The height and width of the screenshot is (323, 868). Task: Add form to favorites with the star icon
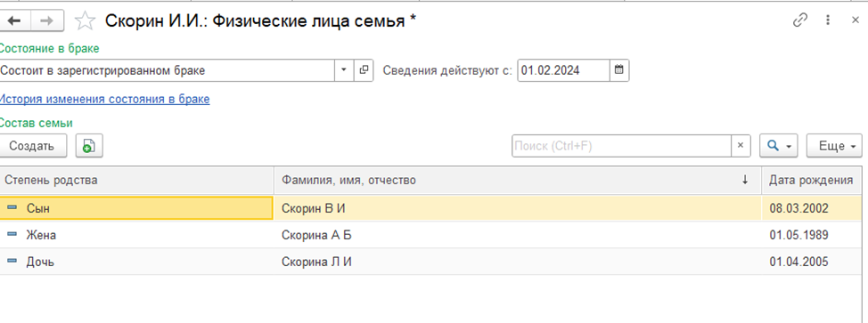[85, 21]
